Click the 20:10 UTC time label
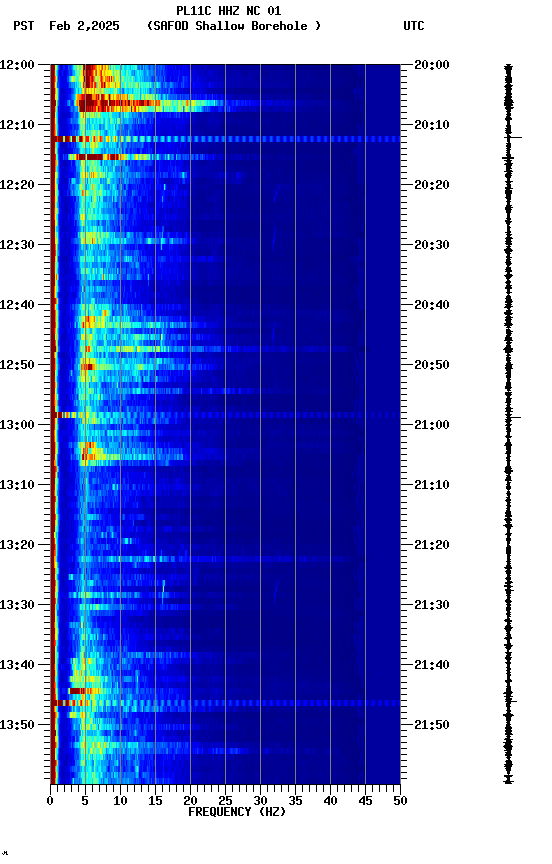 coord(432,125)
